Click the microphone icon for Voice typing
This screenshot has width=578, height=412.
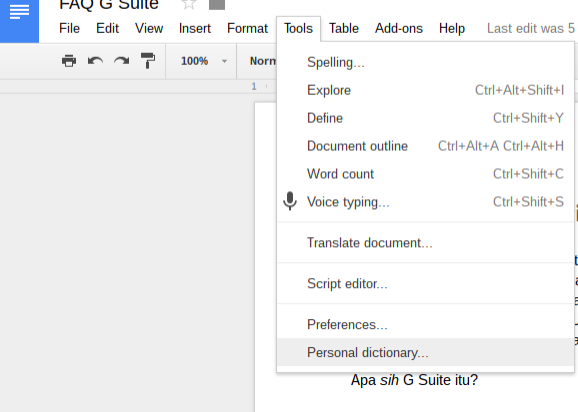(290, 201)
